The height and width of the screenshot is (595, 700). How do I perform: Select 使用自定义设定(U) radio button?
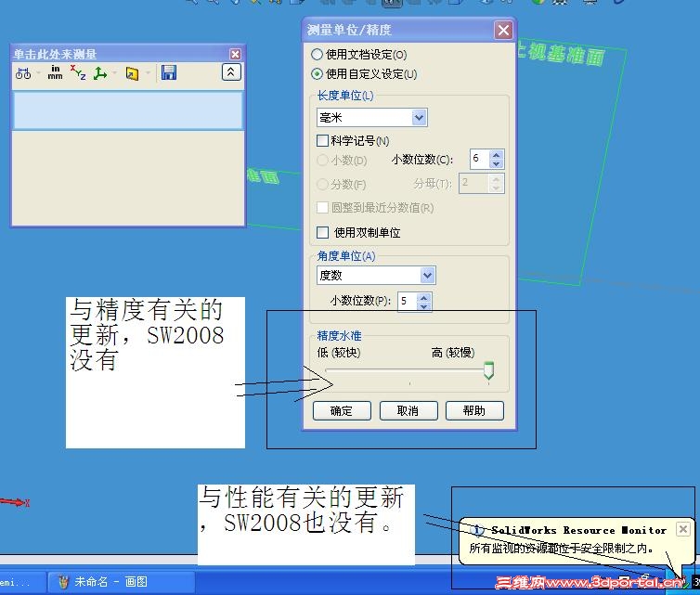pyautogui.click(x=317, y=73)
